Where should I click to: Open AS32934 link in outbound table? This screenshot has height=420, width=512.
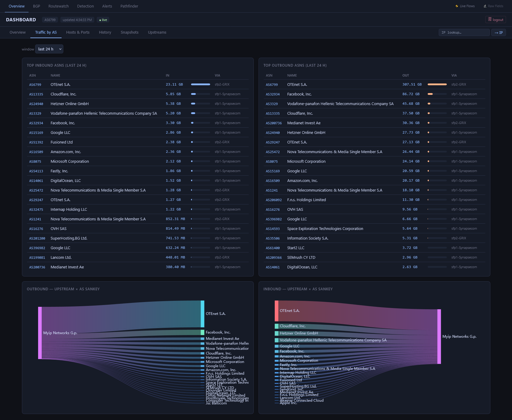coord(273,94)
